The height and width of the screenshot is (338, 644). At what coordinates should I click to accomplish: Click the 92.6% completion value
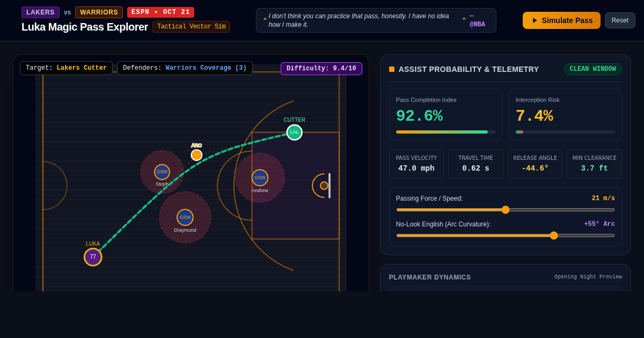pos(419,116)
